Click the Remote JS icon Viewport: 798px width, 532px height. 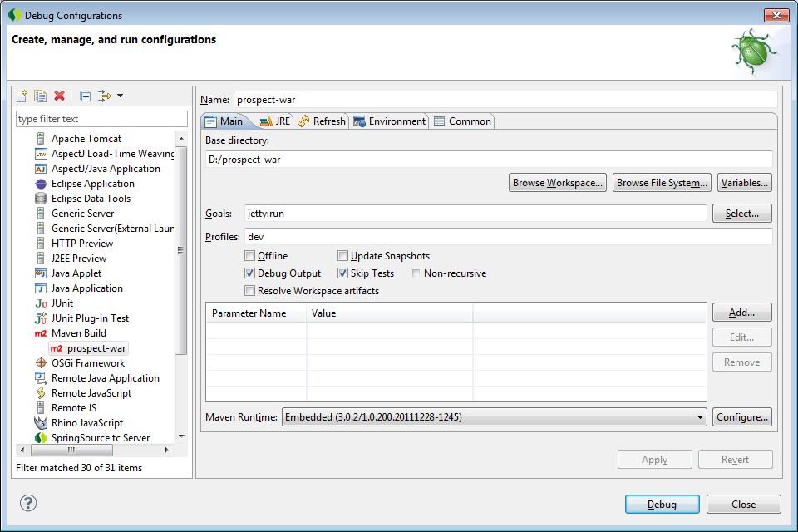[41, 408]
